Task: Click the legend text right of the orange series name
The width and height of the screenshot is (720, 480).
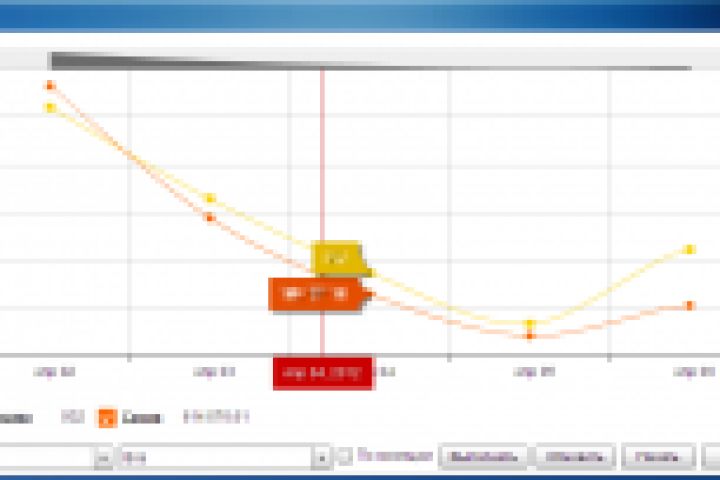Action: pos(216,417)
